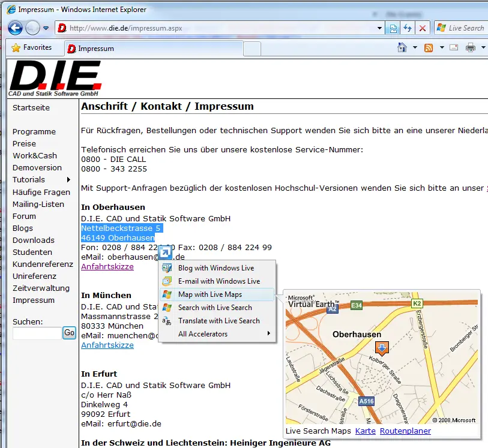Open the Downloads navigation link

click(x=33, y=240)
